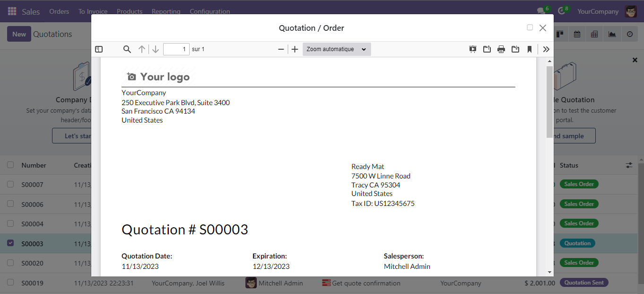Open graph view in Sales view switcher
Screen dimensions: 644x294
tap(612, 34)
